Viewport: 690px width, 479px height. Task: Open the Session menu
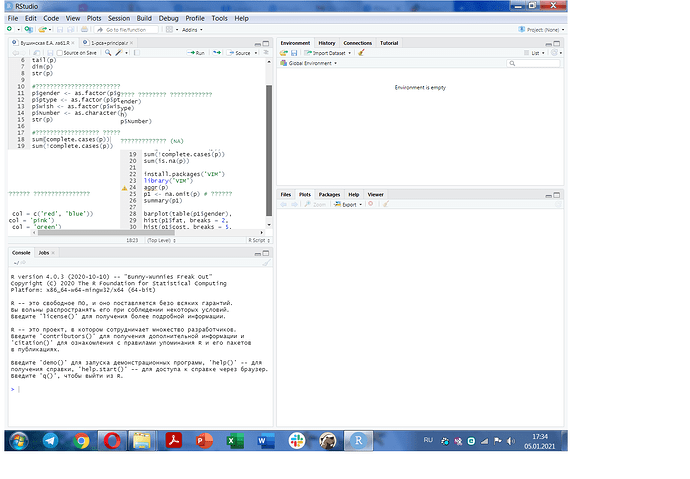[x=119, y=18]
